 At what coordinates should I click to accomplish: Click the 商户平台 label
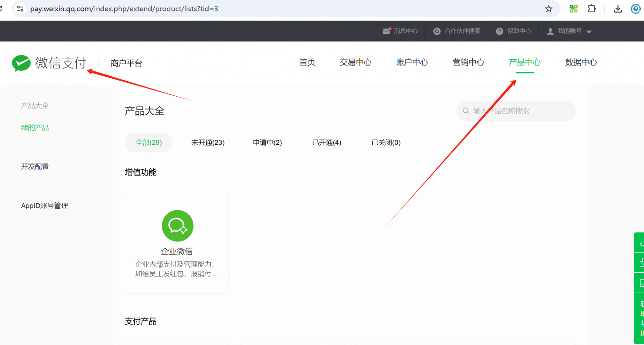(126, 63)
